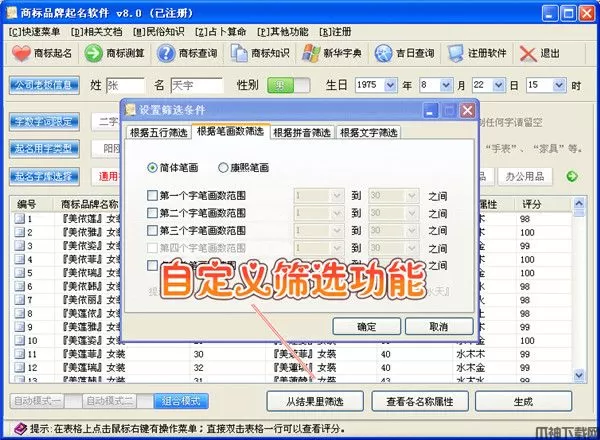The width and height of the screenshot is (600, 440).
Task: Click the book icon in status bar
Action: pos(20,429)
